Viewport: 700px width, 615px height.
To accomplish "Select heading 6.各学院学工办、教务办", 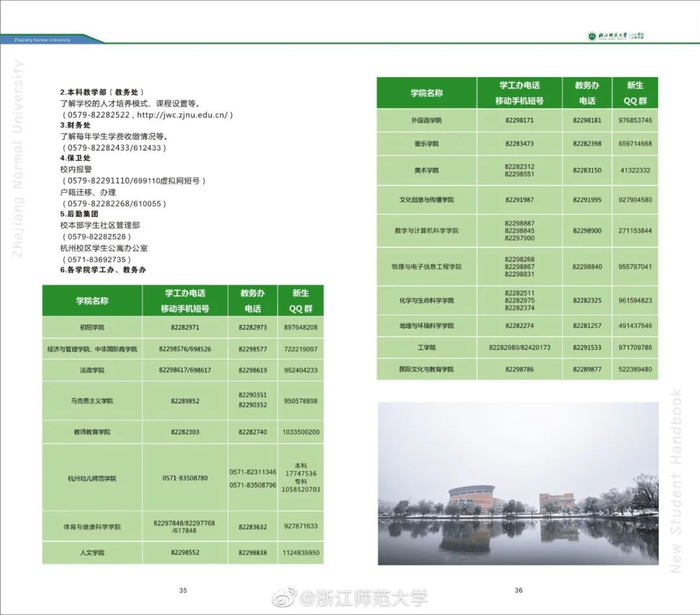I will [103, 270].
